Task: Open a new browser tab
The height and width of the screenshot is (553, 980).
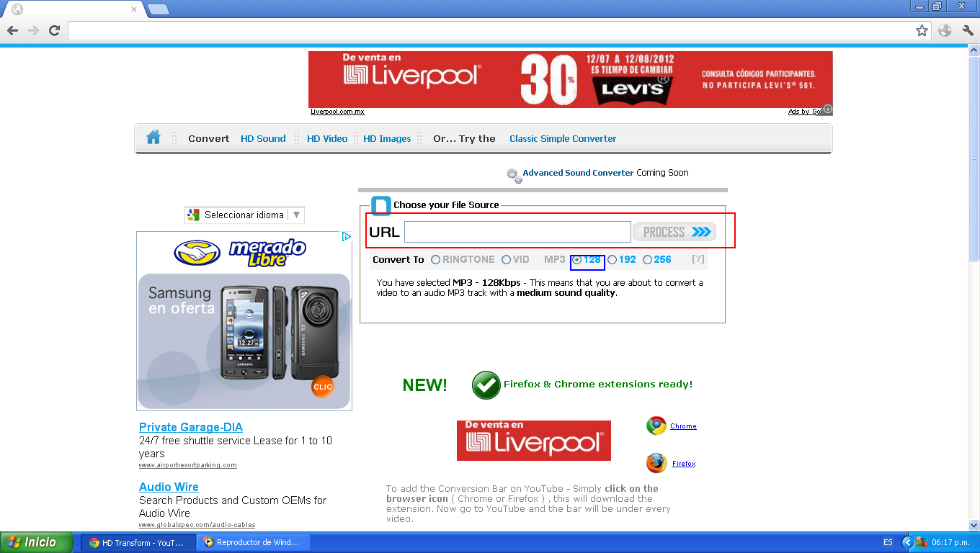Action: [159, 9]
